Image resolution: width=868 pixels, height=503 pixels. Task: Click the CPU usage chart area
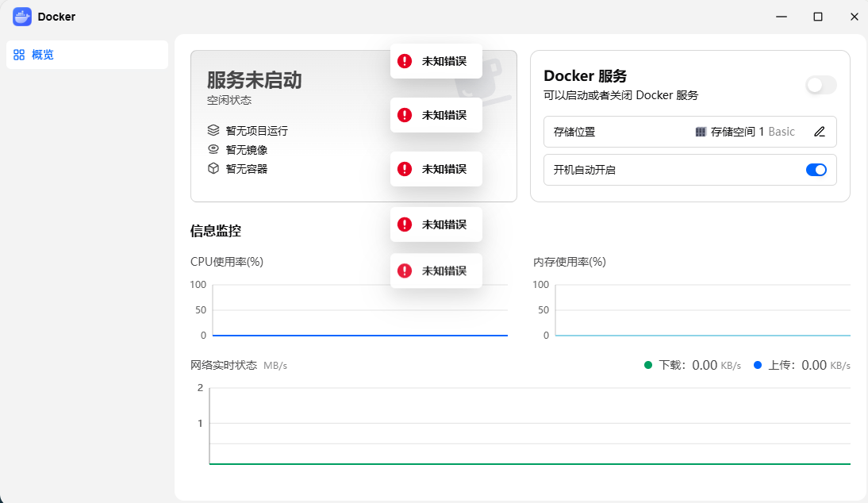[360, 310]
